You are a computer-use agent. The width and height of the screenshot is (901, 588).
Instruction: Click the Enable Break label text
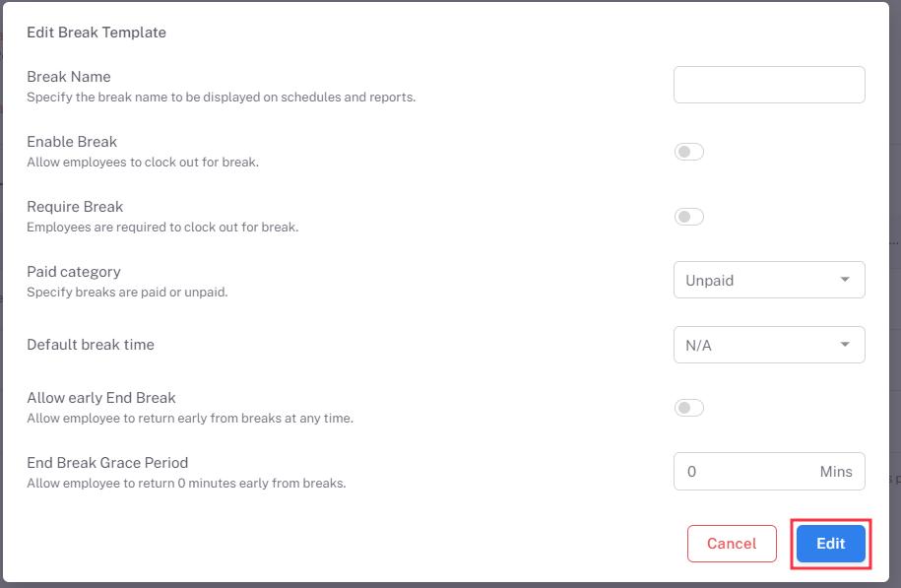[72, 142]
